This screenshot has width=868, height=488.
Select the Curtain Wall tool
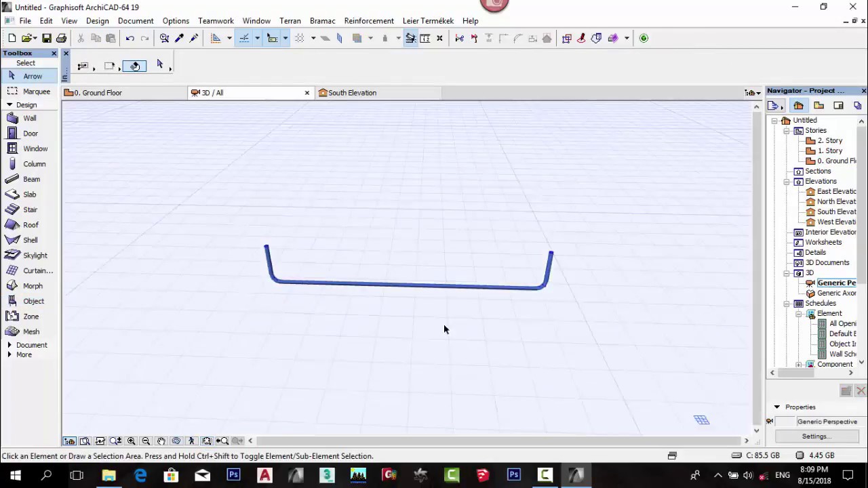tap(30, 270)
